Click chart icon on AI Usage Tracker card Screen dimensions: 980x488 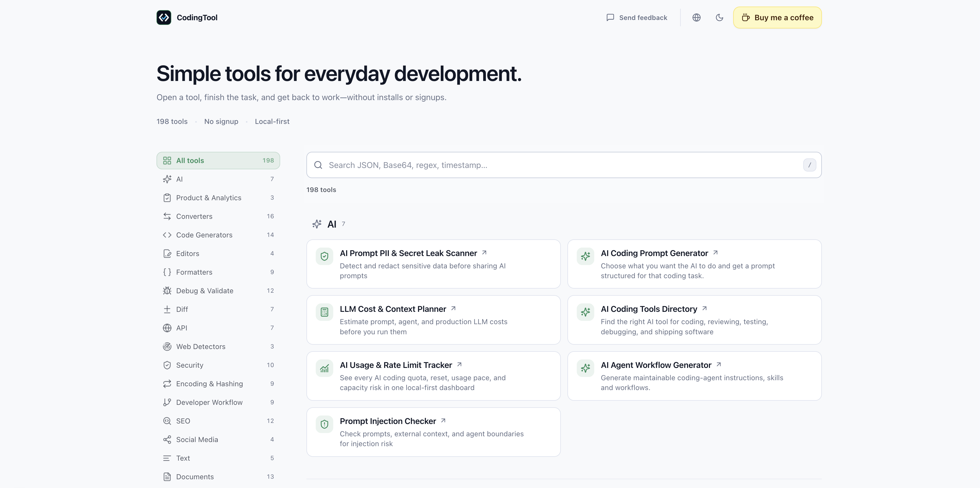coord(324,368)
